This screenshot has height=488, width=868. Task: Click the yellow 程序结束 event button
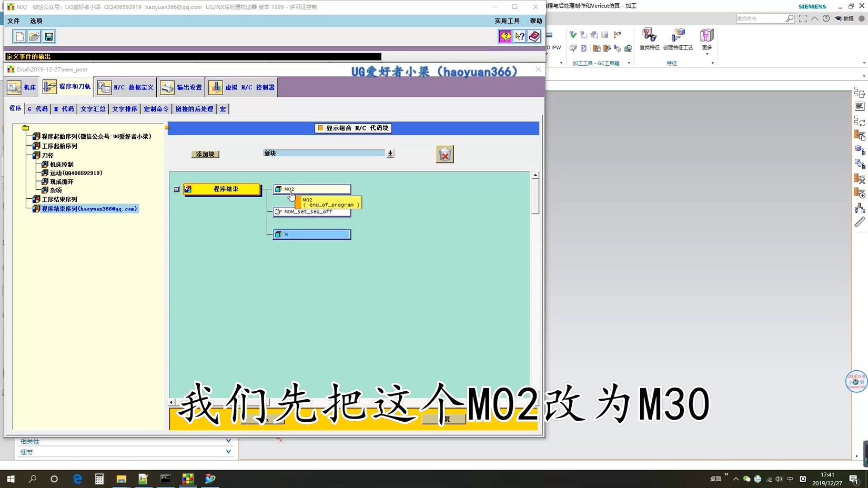[221, 189]
